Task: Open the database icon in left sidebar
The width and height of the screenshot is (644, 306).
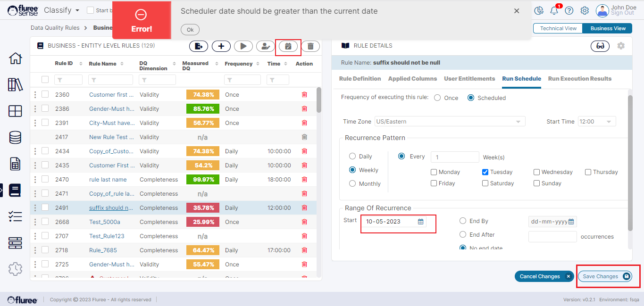Action: (15, 138)
